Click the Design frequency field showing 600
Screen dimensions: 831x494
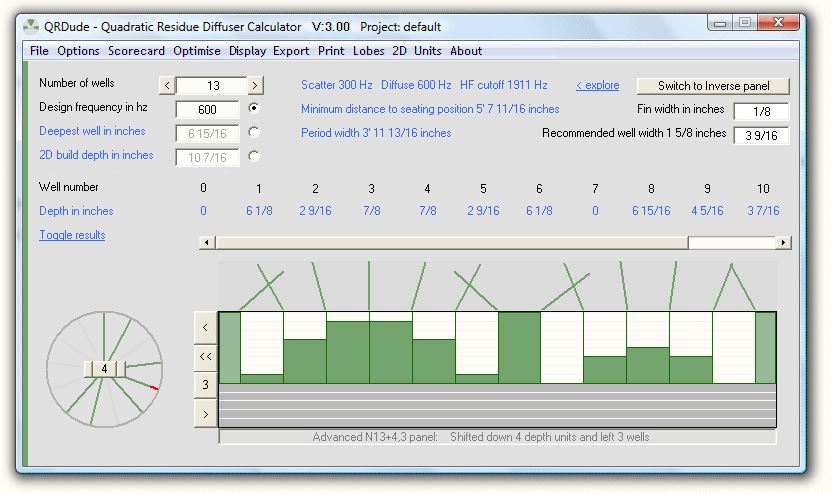pos(207,110)
